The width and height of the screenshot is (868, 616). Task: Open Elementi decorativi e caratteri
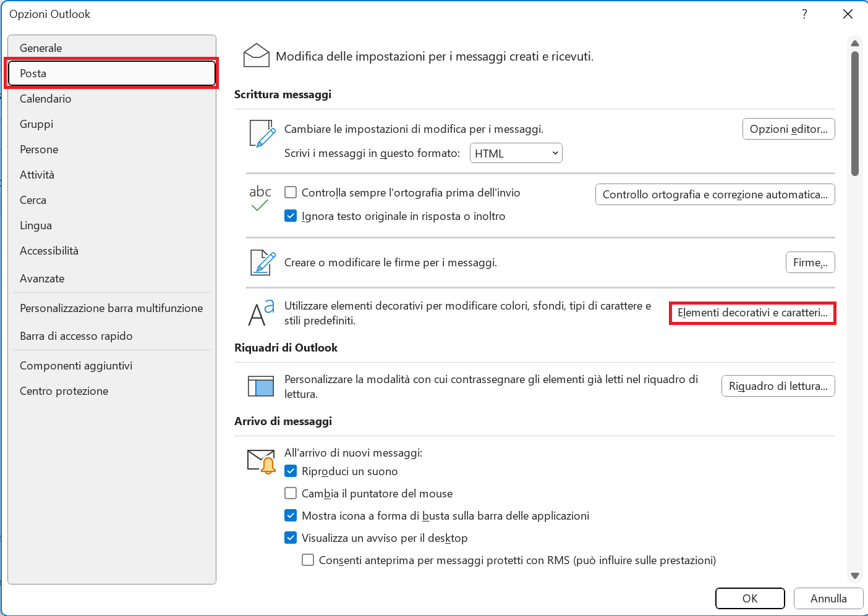click(x=752, y=313)
